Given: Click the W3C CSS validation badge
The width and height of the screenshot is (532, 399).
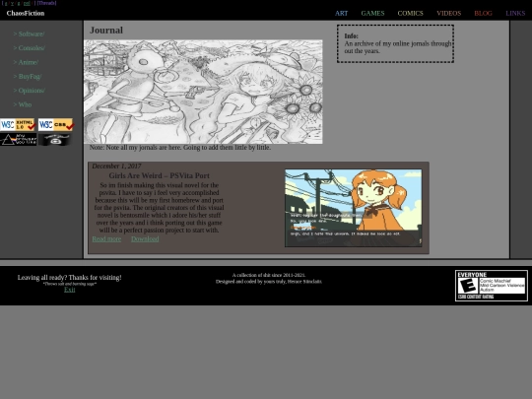Looking at the screenshot, I should click(56, 124).
